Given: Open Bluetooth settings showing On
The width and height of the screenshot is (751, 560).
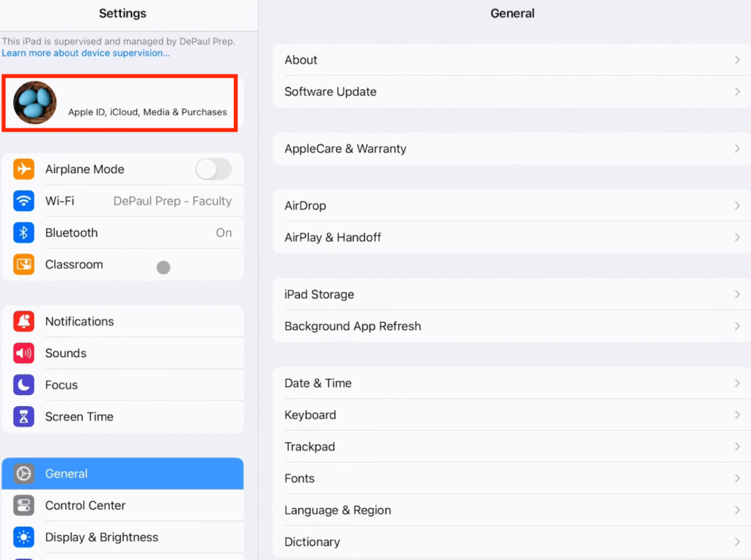Looking at the screenshot, I should point(122,232).
